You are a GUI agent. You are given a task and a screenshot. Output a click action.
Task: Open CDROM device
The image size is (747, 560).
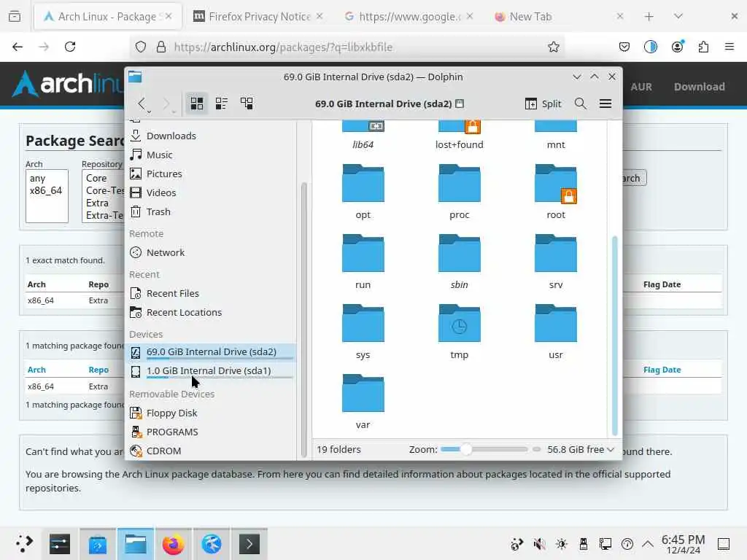[212, 451]
